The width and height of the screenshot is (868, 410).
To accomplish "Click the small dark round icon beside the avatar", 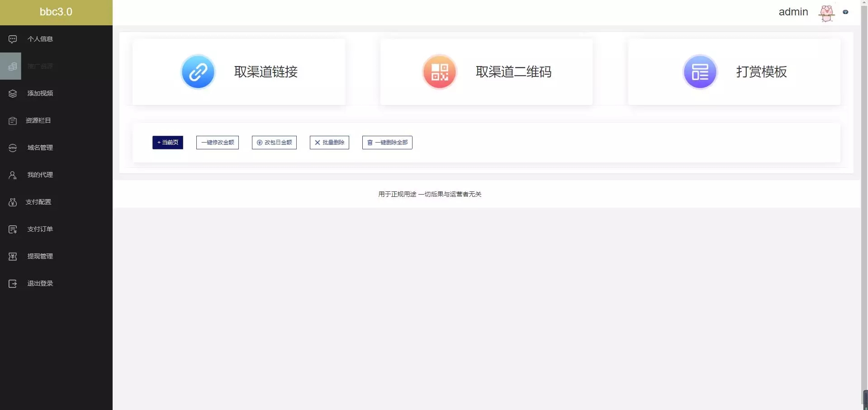I will click(x=845, y=12).
